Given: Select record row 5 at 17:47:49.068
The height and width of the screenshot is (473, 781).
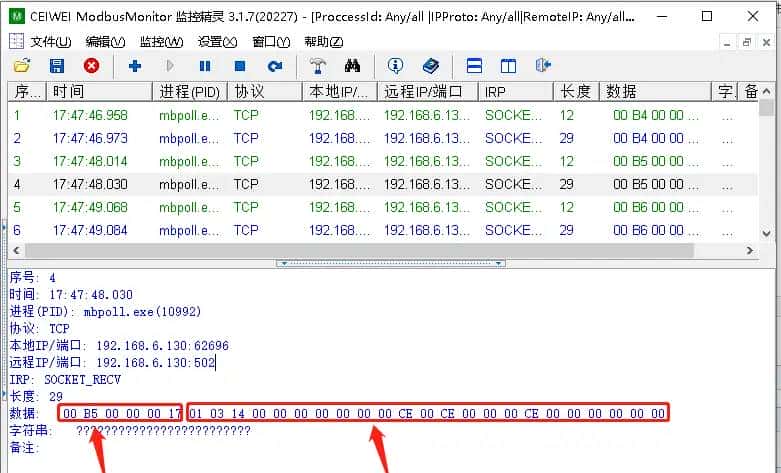Looking at the screenshot, I should click(x=383, y=207).
